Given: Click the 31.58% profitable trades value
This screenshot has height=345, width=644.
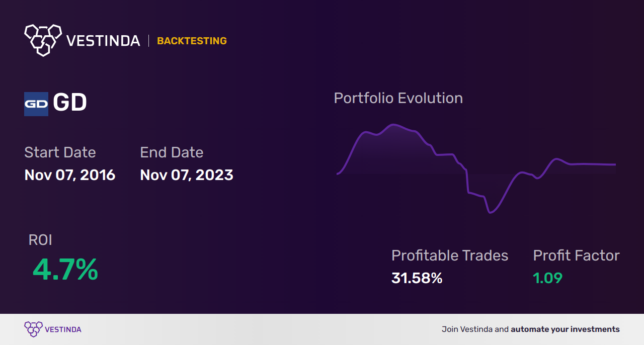Looking at the screenshot, I should point(417,278).
